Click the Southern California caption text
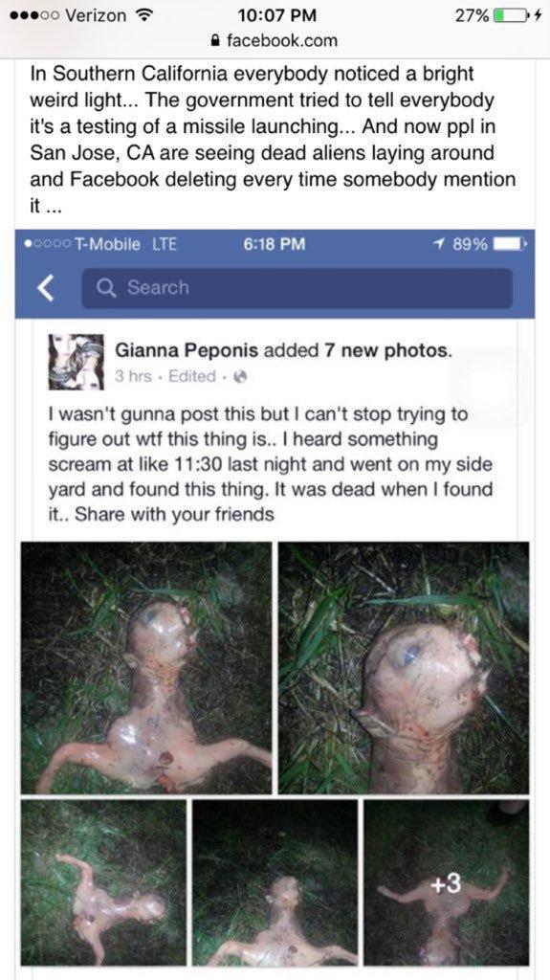 click(273, 142)
